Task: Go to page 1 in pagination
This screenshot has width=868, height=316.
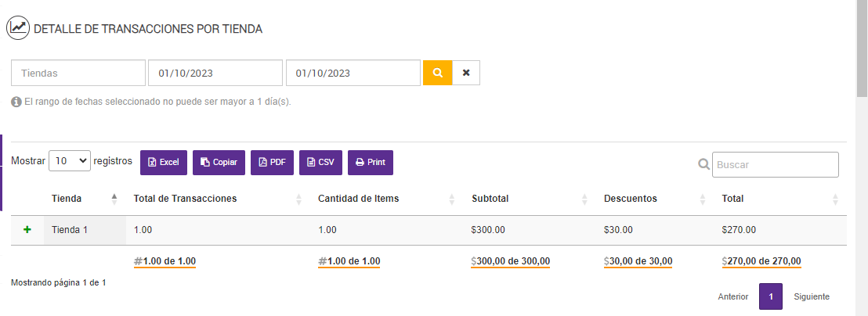Action: [x=771, y=297]
